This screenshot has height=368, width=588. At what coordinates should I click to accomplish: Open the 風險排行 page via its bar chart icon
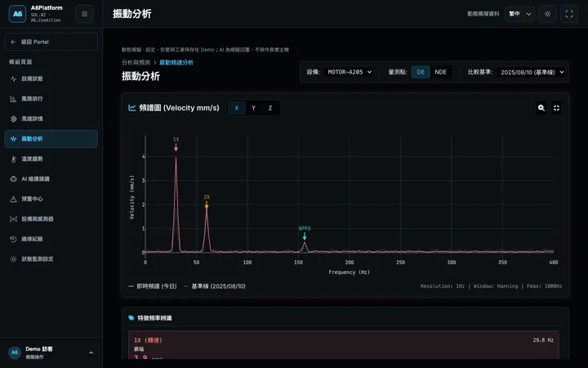tap(14, 99)
